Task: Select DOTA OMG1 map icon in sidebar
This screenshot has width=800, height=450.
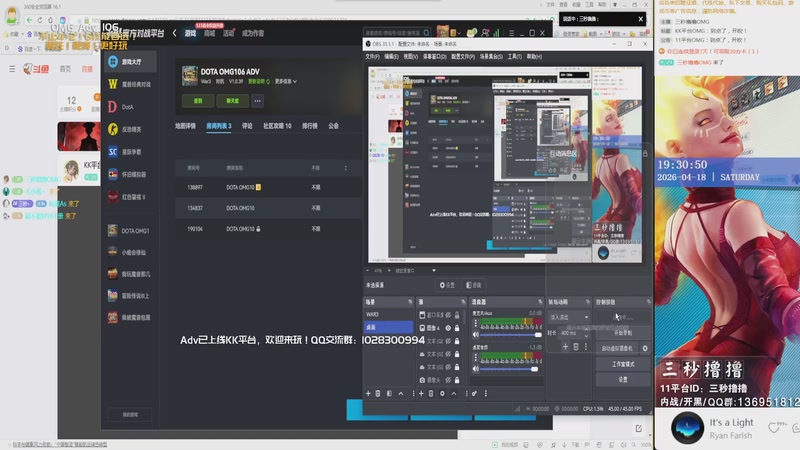Action: coord(113,231)
